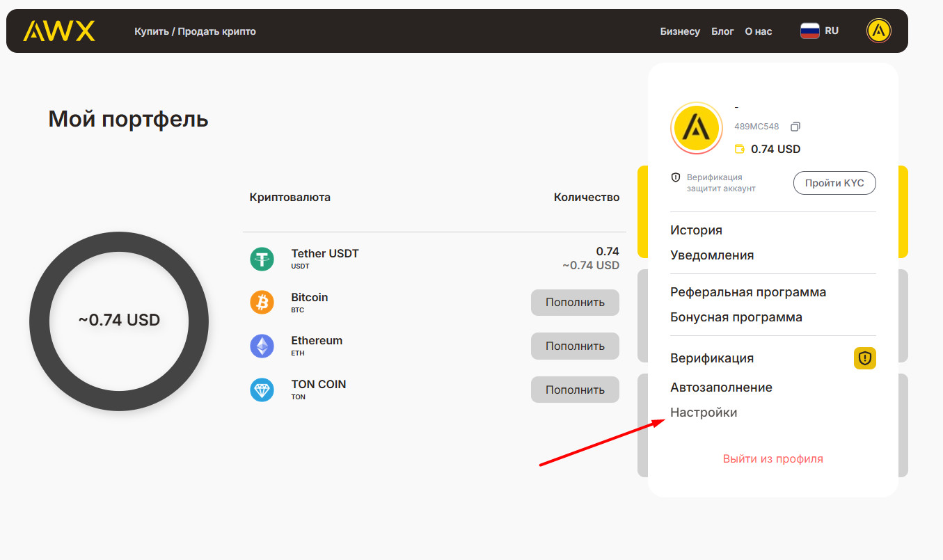Open the profile avatar icon in header

pyautogui.click(x=878, y=31)
